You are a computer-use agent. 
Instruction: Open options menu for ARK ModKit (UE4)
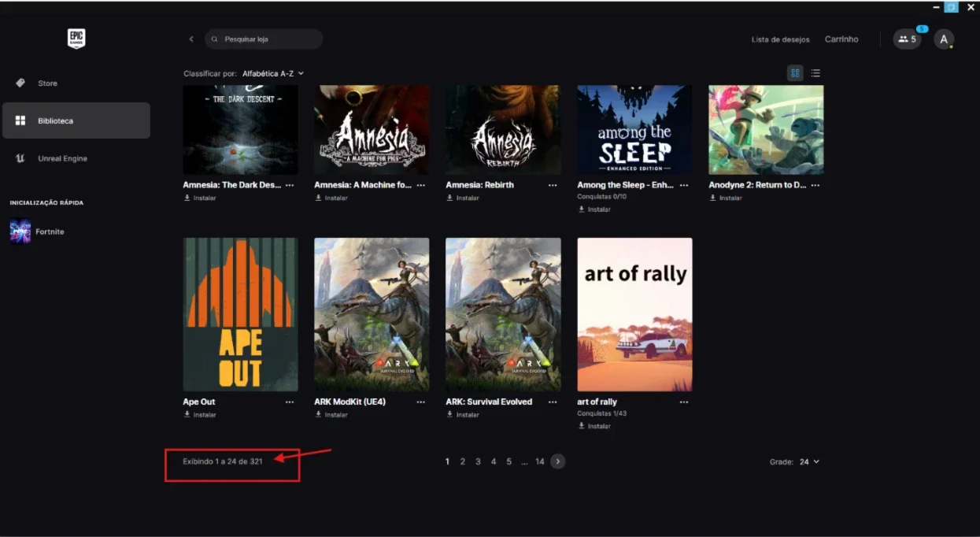(421, 402)
